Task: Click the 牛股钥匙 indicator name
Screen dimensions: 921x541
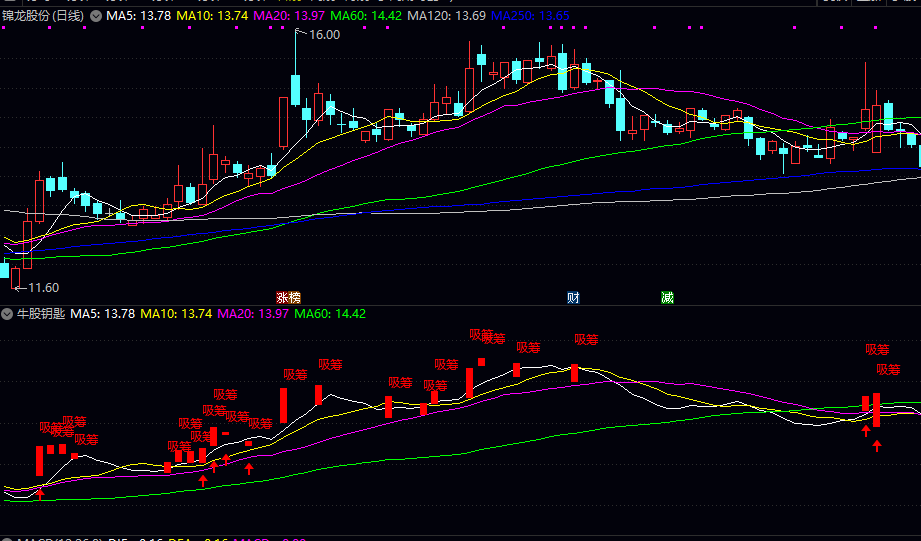Action: click(x=41, y=314)
